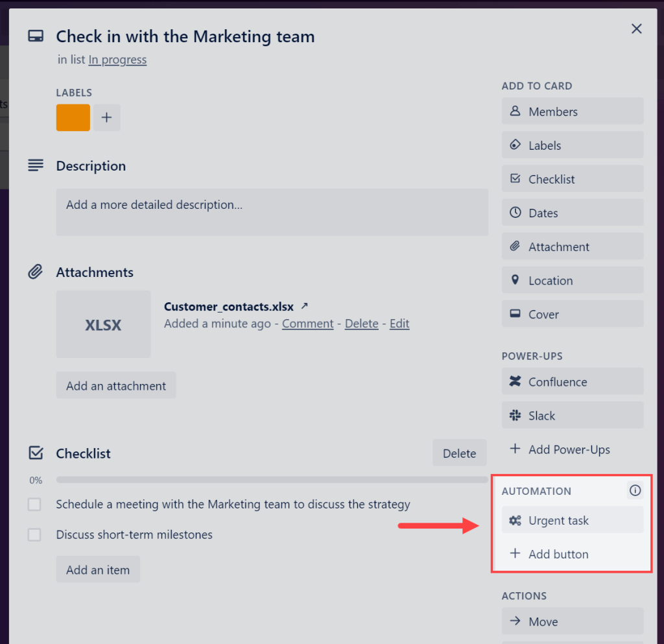Viewport: 664px width, 644px height.
Task: Open Members from the sidebar
Action: coord(573,111)
